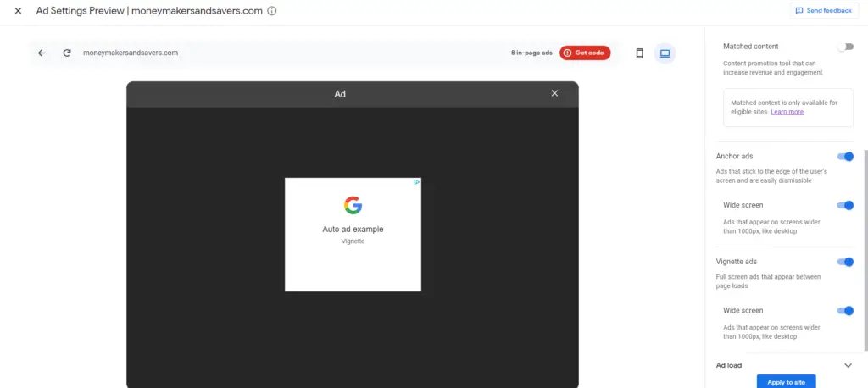Switch to mobile phone preview
The width and height of the screenshot is (868, 388).
click(x=639, y=53)
